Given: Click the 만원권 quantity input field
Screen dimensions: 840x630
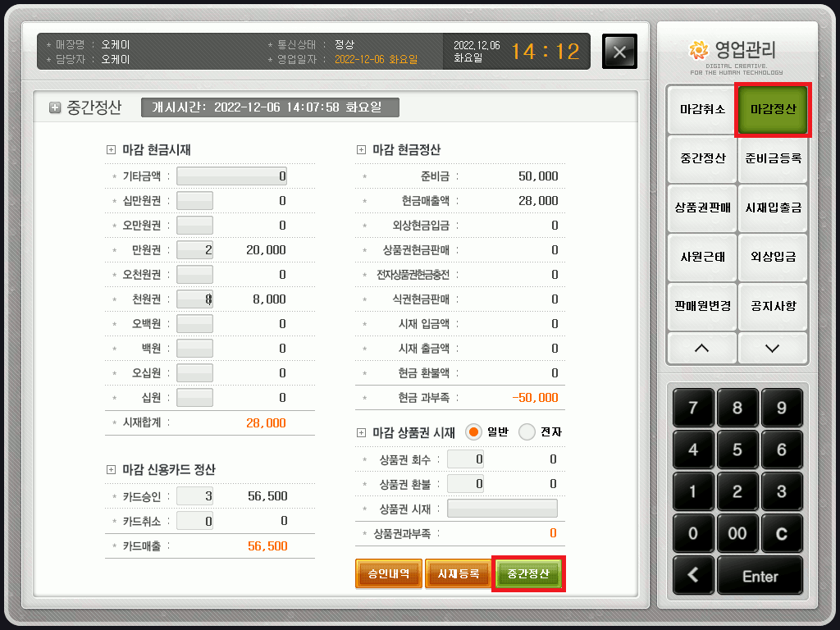Looking at the screenshot, I should click(x=195, y=250).
